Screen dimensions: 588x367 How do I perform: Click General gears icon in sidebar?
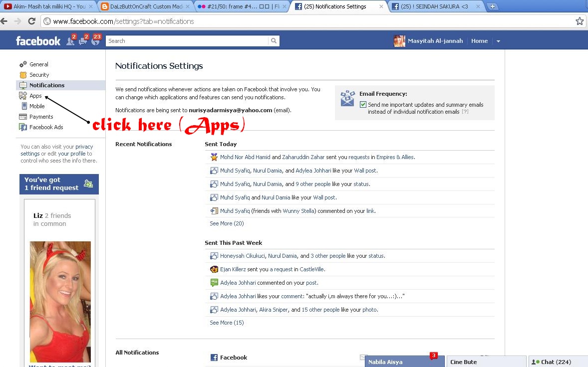(23, 64)
